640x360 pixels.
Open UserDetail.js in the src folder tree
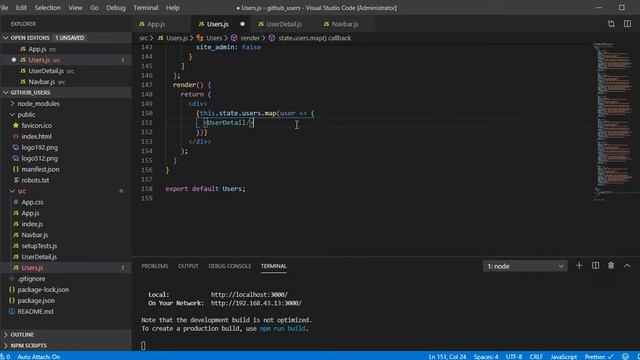(39, 257)
